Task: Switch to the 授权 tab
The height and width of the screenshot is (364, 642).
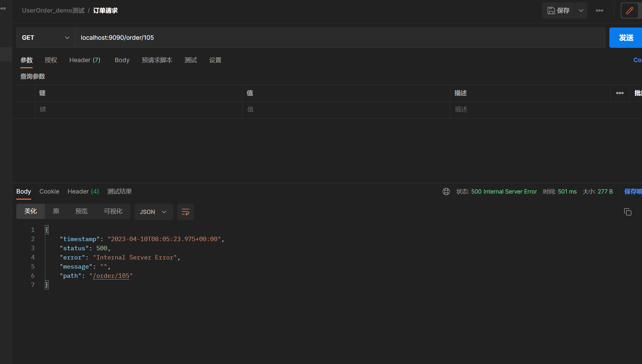Action: click(51, 60)
